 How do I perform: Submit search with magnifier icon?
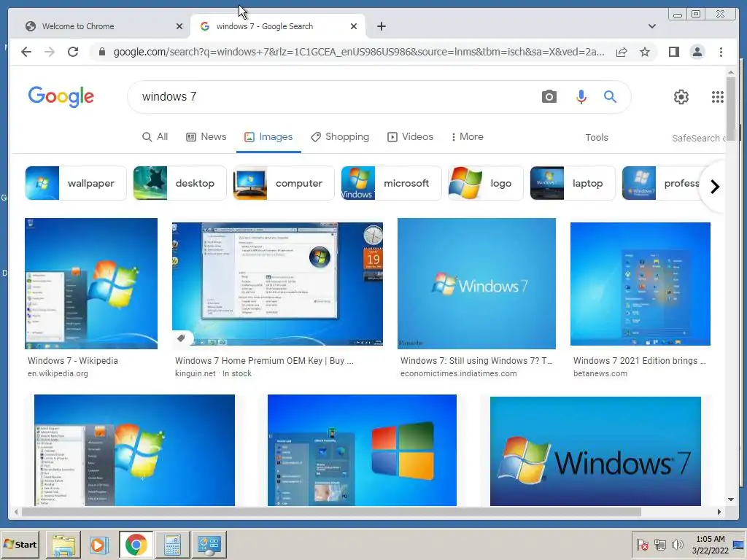pos(610,97)
